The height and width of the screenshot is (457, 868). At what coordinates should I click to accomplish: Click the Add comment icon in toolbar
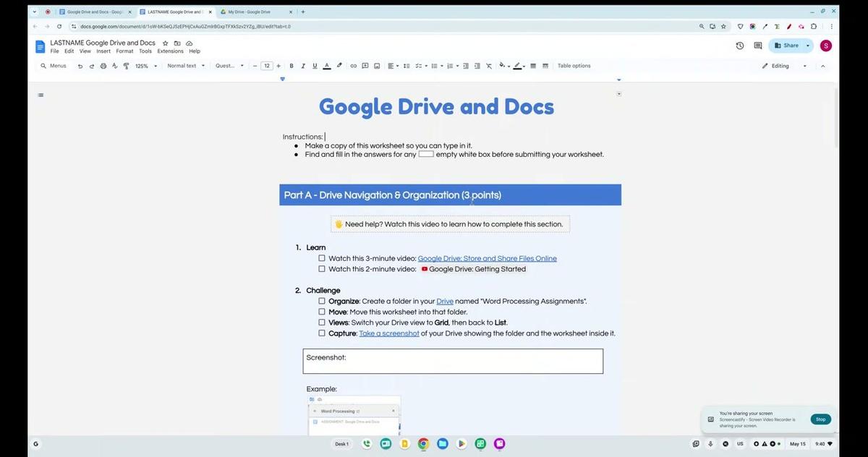tap(365, 66)
